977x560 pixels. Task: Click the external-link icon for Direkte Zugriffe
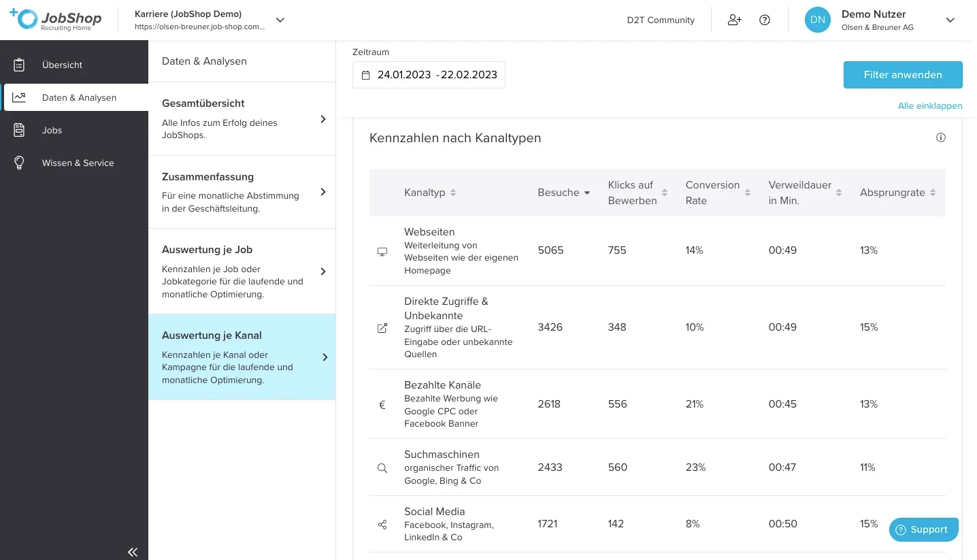382,328
